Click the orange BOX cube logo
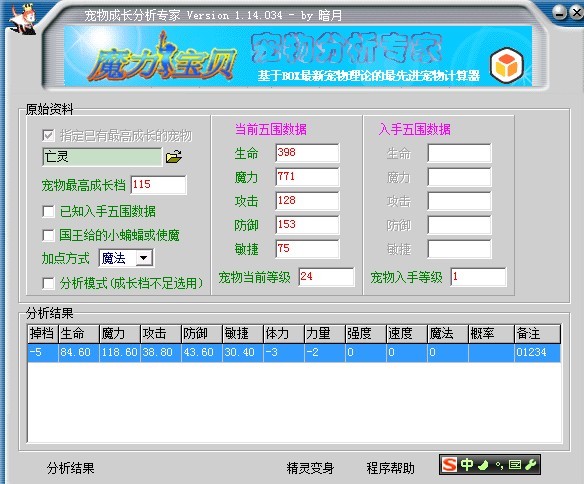Image resolution: width=584 pixels, height=484 pixels. click(507, 66)
